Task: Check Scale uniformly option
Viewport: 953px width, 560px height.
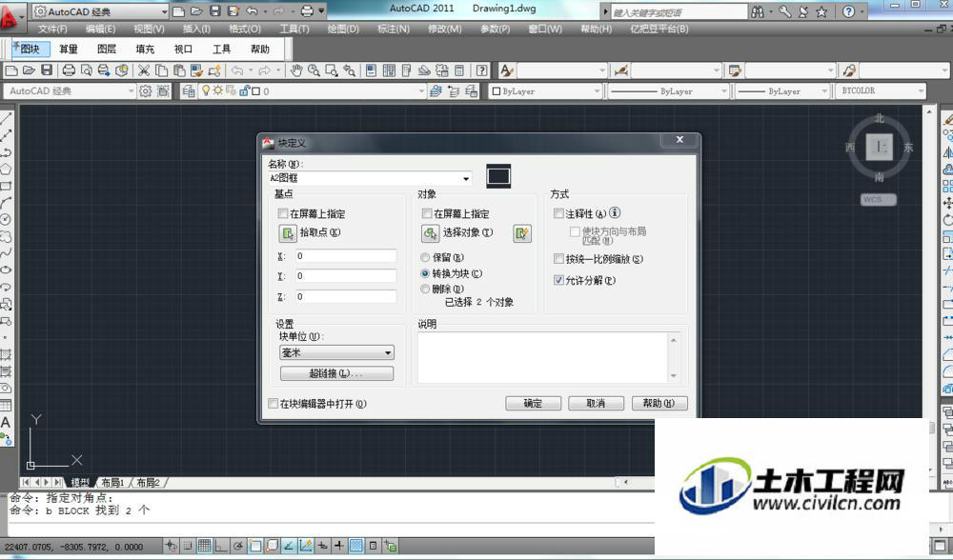Action: coord(558,259)
